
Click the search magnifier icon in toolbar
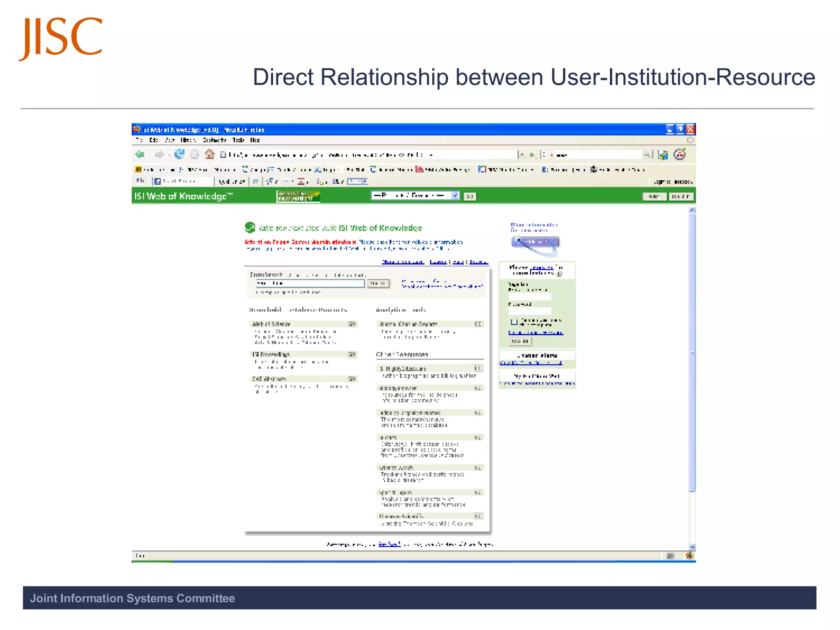(x=646, y=155)
